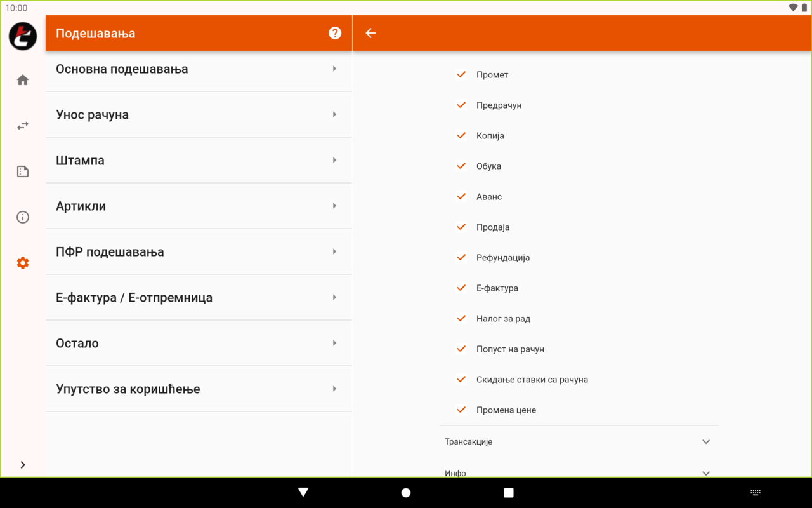Disable Скидање ставки са рачуна checkbox
The image size is (812, 508).
(x=461, y=379)
